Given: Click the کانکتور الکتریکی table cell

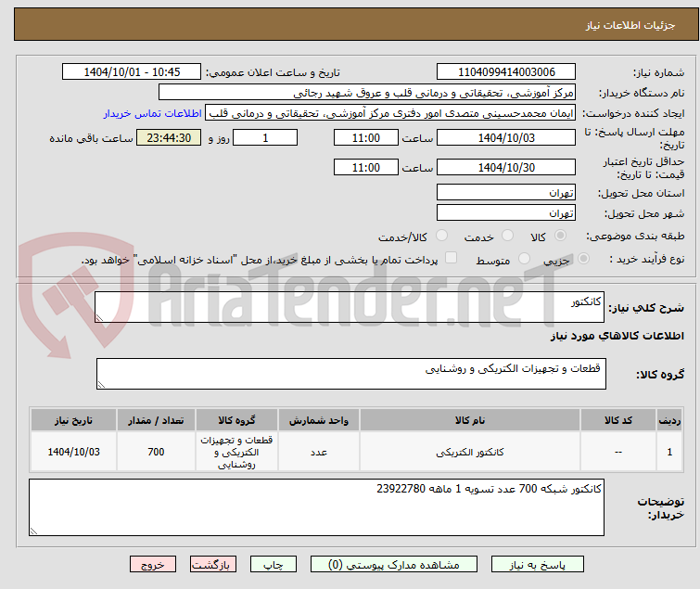Looking at the screenshot, I should 470,452.
